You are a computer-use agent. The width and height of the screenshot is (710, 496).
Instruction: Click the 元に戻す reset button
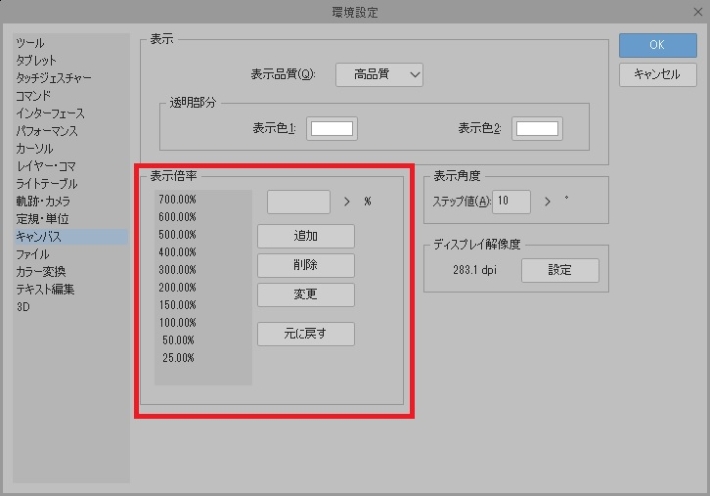tap(306, 334)
